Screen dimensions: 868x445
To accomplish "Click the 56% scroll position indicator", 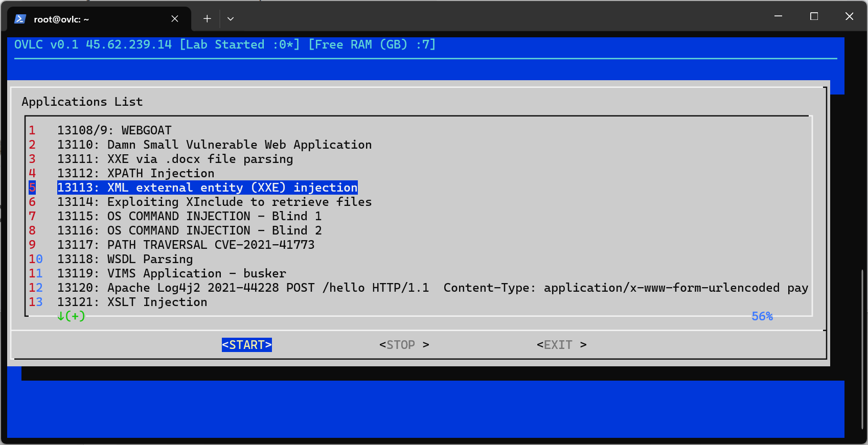I will tap(762, 316).
